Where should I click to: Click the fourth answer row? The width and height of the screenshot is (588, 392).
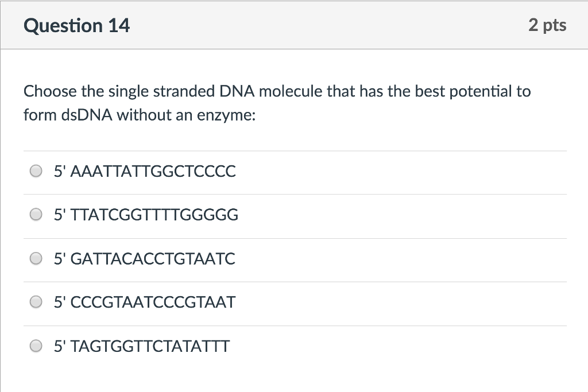294,302
